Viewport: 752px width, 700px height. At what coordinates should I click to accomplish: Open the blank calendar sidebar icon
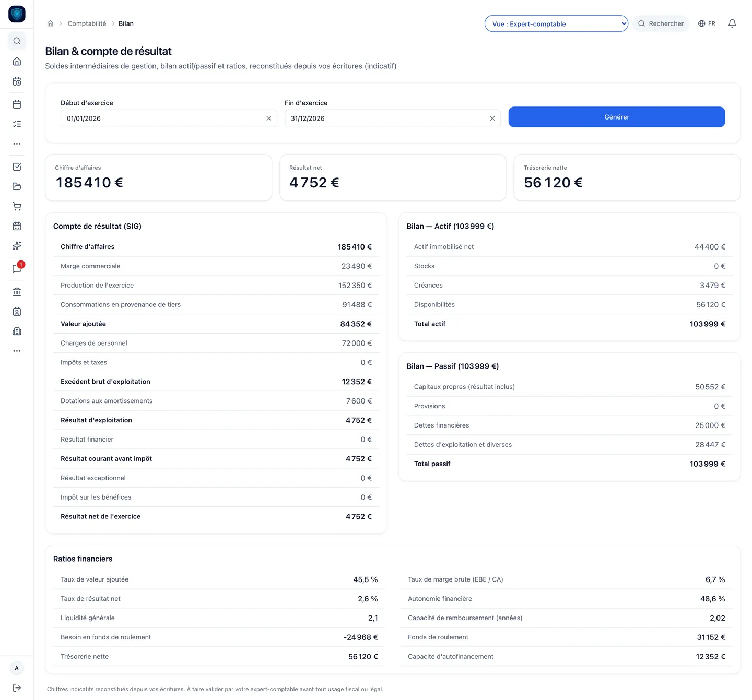[x=17, y=104]
